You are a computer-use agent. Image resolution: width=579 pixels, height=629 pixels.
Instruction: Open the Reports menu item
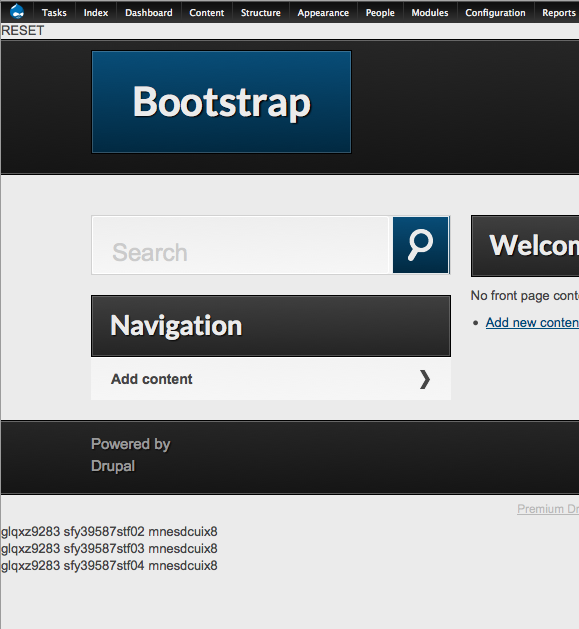click(x=559, y=13)
